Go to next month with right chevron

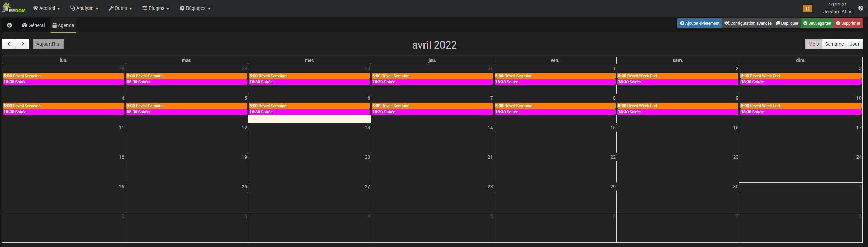click(x=23, y=44)
